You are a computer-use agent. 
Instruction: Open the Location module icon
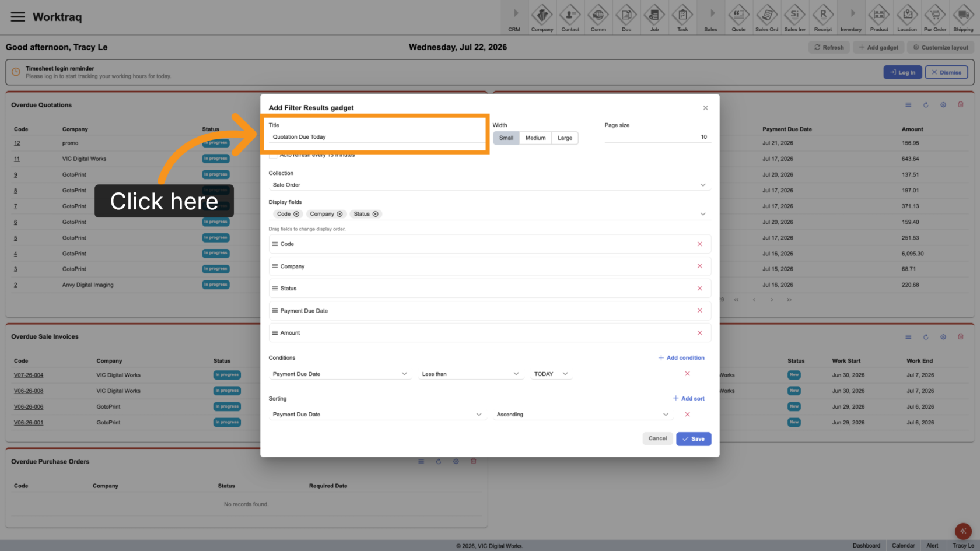coord(907,17)
